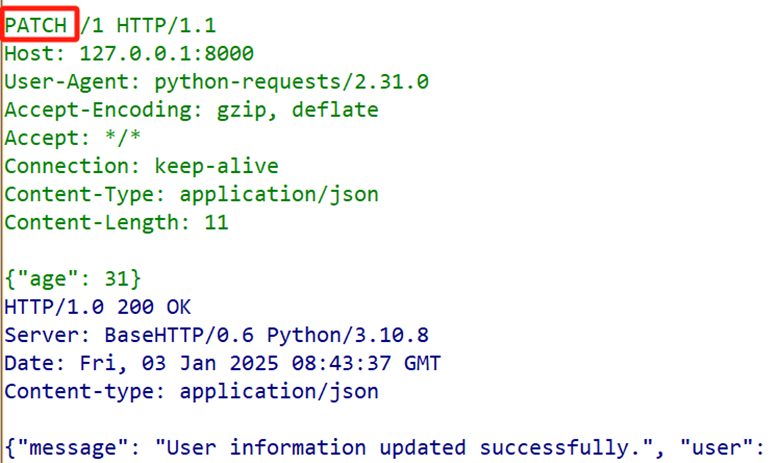Click the Connection header label

pyautogui.click(x=67, y=165)
